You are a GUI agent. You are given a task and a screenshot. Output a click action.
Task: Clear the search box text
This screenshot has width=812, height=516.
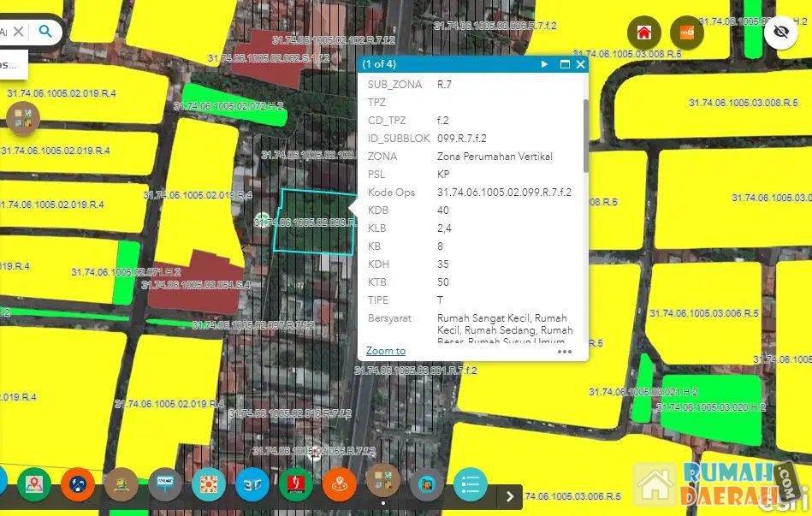coord(19,32)
